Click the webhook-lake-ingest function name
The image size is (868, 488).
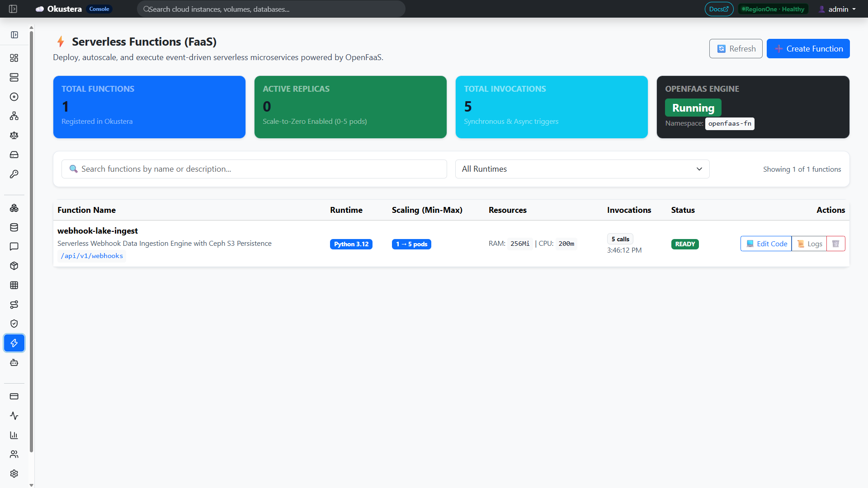[x=98, y=231]
